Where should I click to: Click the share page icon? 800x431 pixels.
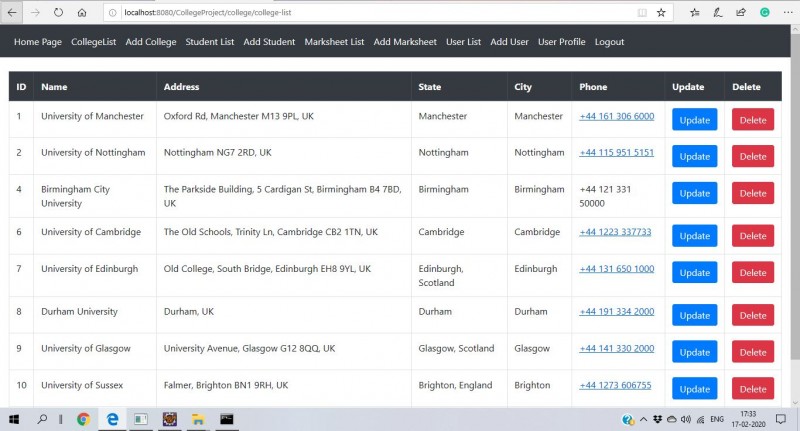(741, 13)
